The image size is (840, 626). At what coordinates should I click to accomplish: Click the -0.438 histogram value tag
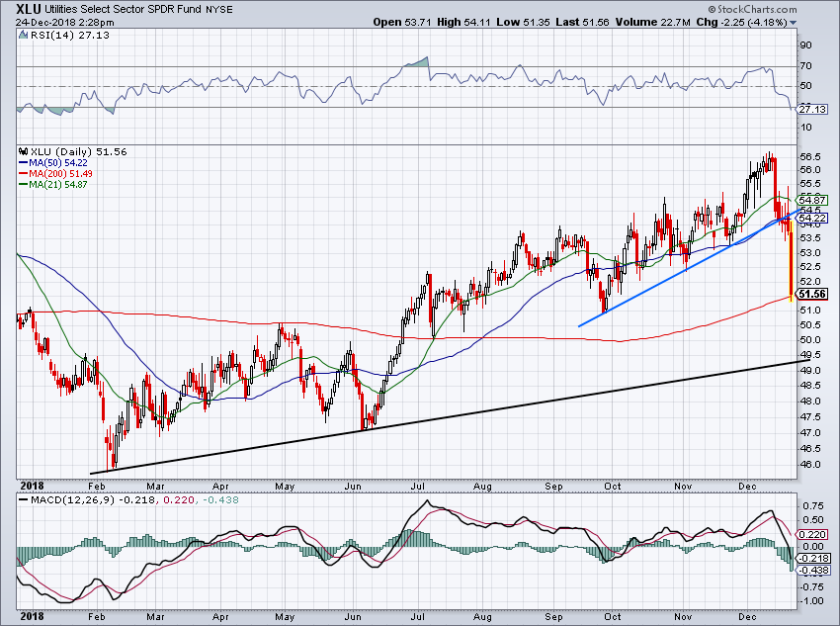click(813, 571)
